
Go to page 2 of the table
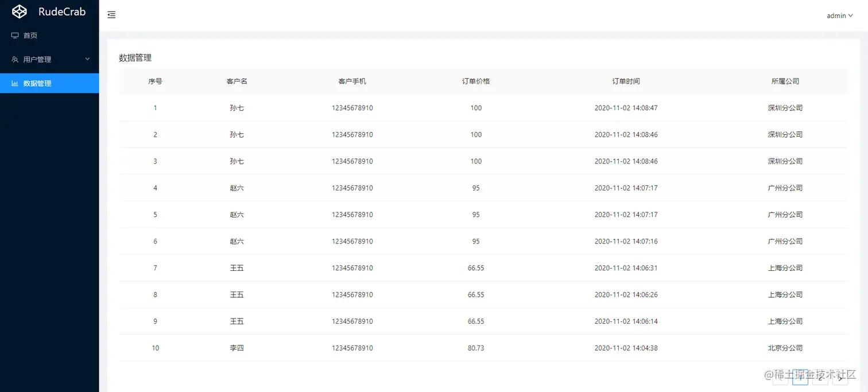820,377
